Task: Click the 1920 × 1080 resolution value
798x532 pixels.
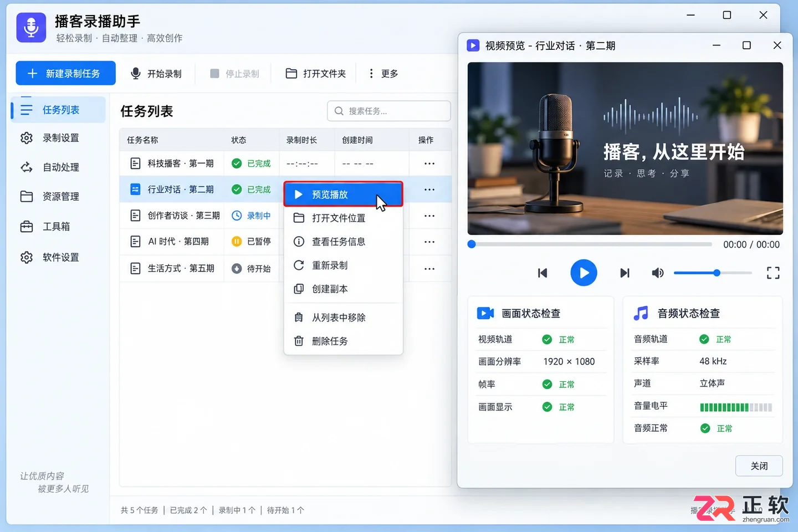Action: pos(569,362)
